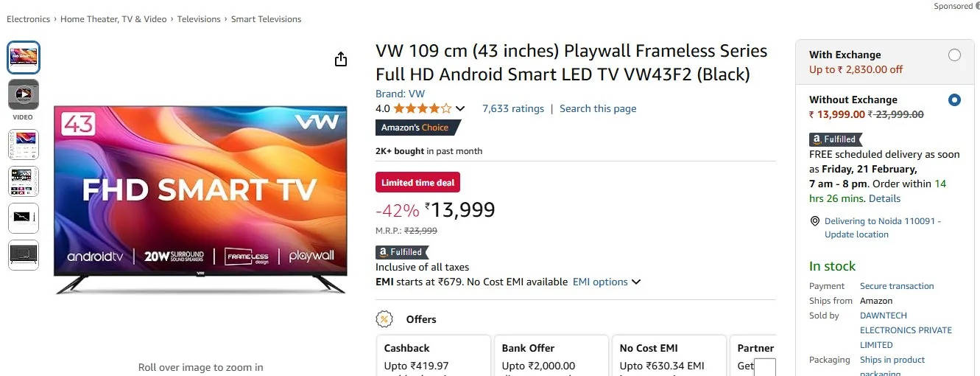The height and width of the screenshot is (376, 980).
Task: Click the location pin icon near Noida
Action: [814, 221]
